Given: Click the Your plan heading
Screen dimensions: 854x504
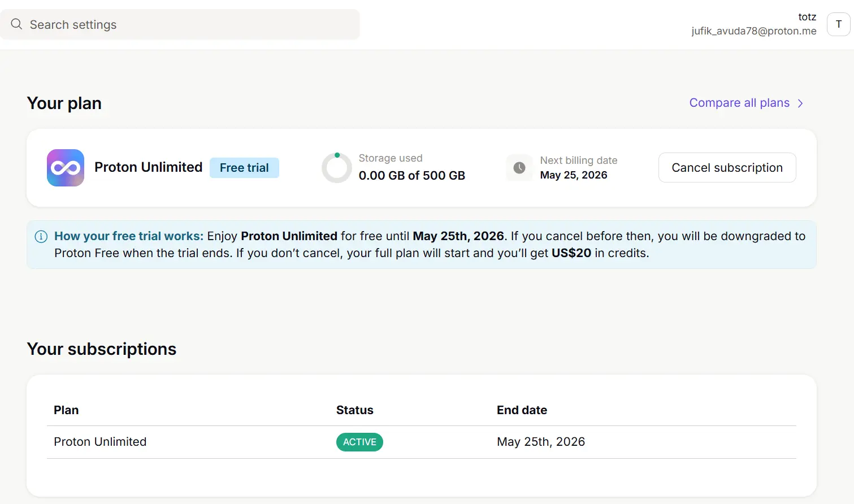Looking at the screenshot, I should [64, 103].
